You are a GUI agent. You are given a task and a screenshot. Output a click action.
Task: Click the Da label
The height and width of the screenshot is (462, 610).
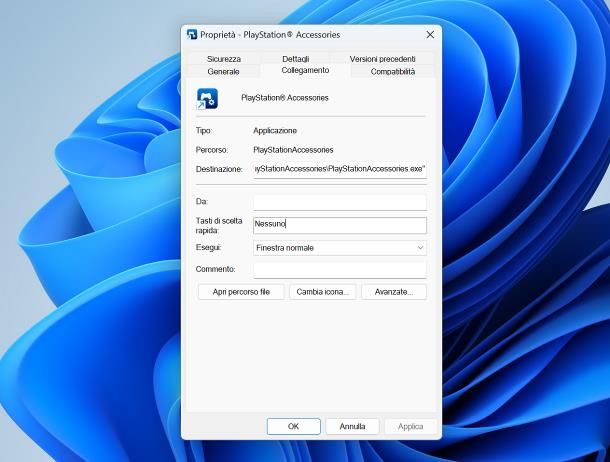click(x=202, y=201)
